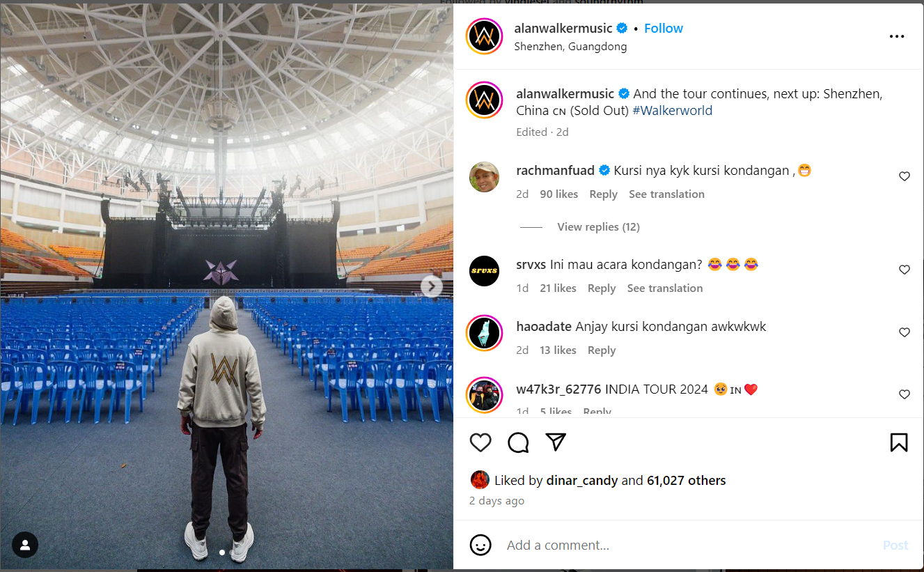The height and width of the screenshot is (572, 924).
Task: Open emoji picker in comment box
Action: pyautogui.click(x=480, y=545)
